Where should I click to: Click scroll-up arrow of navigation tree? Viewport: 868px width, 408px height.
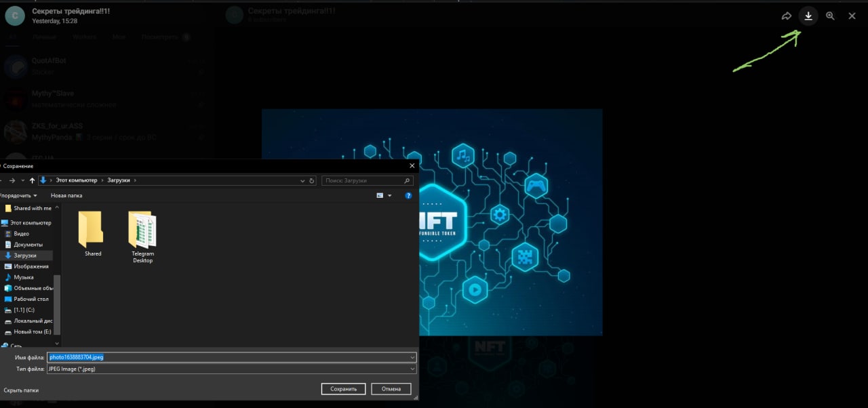pyautogui.click(x=57, y=207)
